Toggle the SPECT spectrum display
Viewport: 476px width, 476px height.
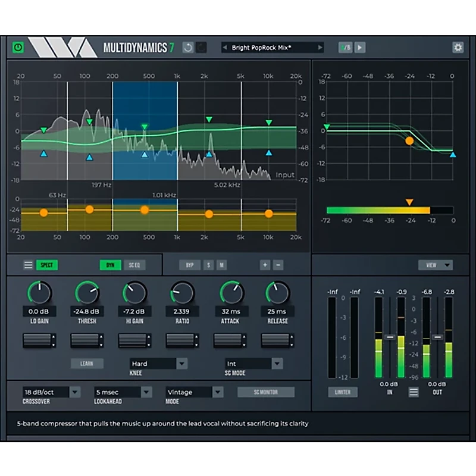[x=46, y=265]
